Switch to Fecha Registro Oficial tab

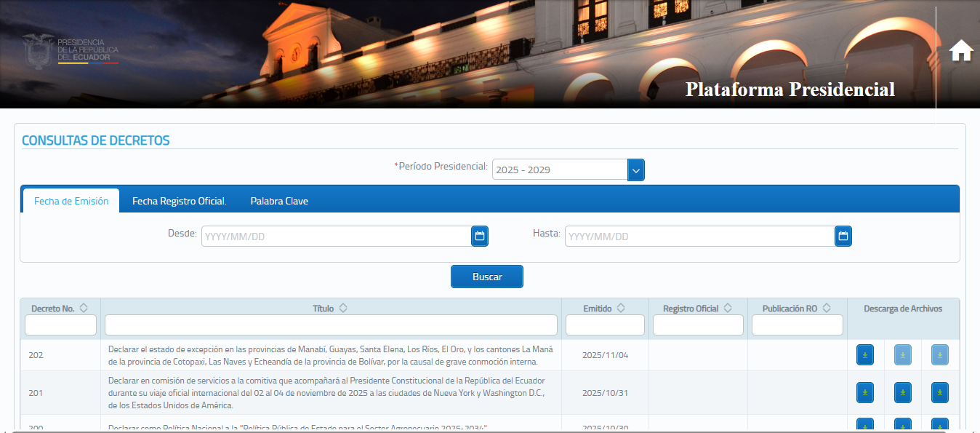click(x=179, y=202)
